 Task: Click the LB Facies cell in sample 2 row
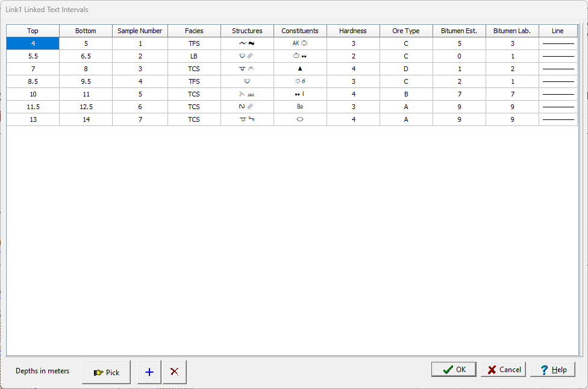(194, 56)
